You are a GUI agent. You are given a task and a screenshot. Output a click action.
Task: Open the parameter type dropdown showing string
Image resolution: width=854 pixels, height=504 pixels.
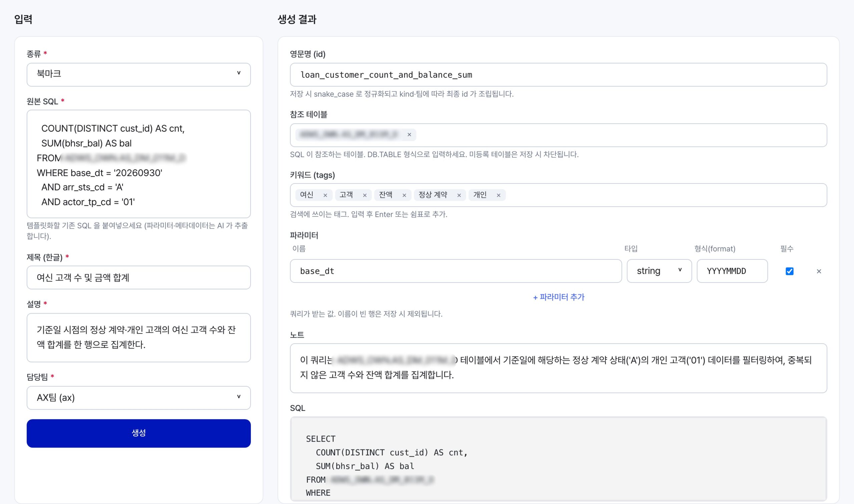659,271
